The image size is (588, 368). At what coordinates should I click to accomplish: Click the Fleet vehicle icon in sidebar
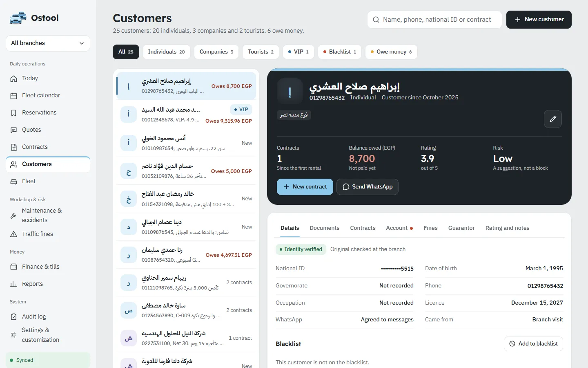[x=14, y=182]
